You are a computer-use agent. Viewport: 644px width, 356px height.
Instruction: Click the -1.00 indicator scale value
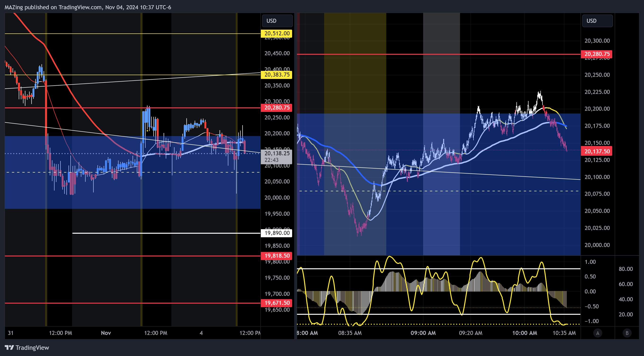[592, 321]
